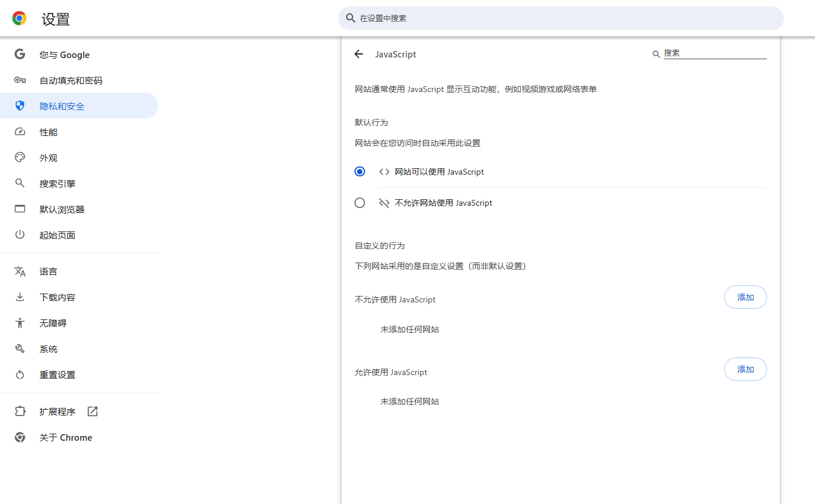Click the download arrow icon for 下载内容
The image size is (815, 504).
(x=20, y=297)
